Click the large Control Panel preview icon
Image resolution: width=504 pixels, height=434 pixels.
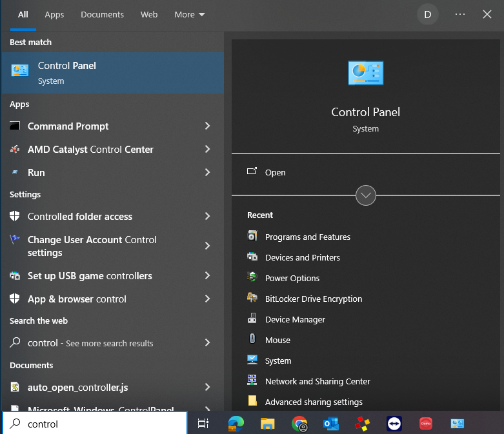tap(365, 73)
